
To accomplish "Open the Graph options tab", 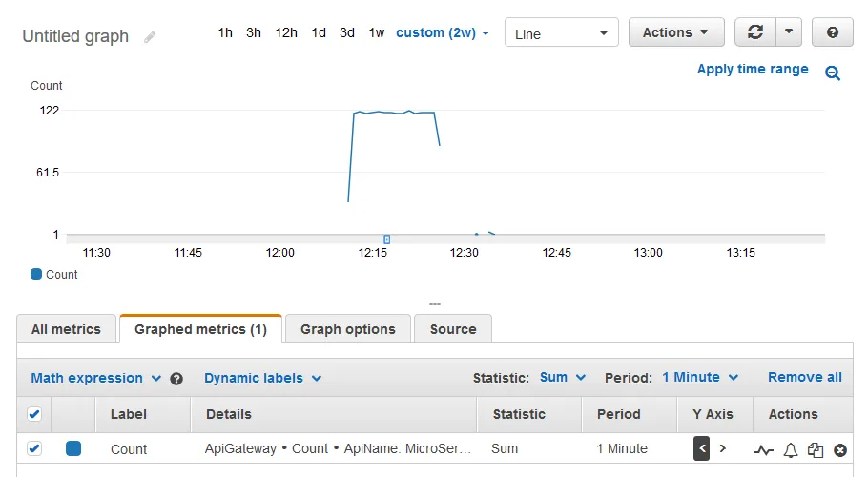I will point(347,329).
